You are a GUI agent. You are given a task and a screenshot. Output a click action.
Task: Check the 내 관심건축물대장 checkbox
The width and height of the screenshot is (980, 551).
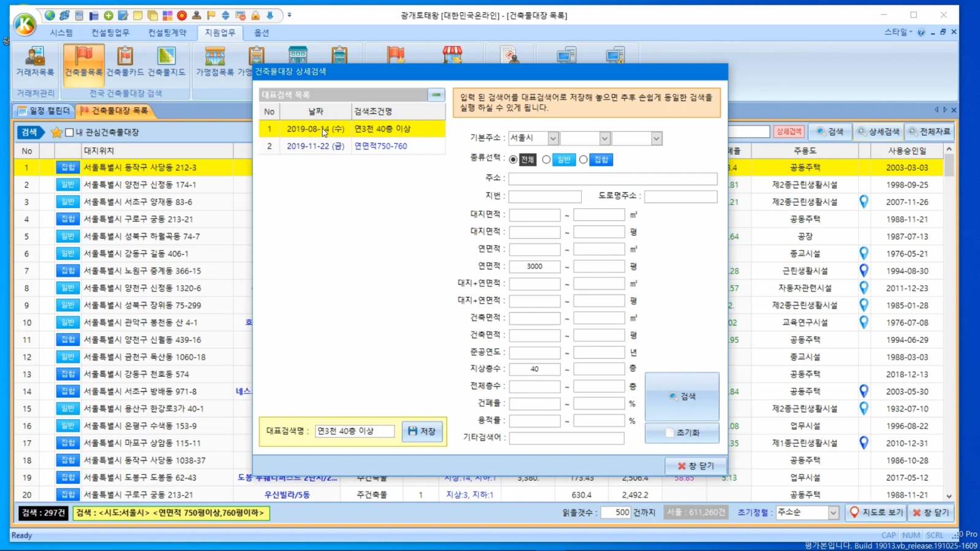coord(70,132)
